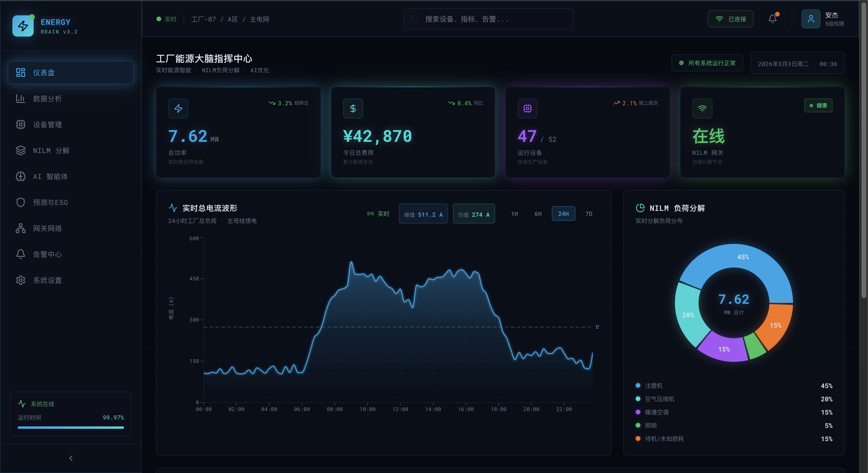Click the wifi icon in NILM gateway card
868x473 pixels.
[702, 109]
